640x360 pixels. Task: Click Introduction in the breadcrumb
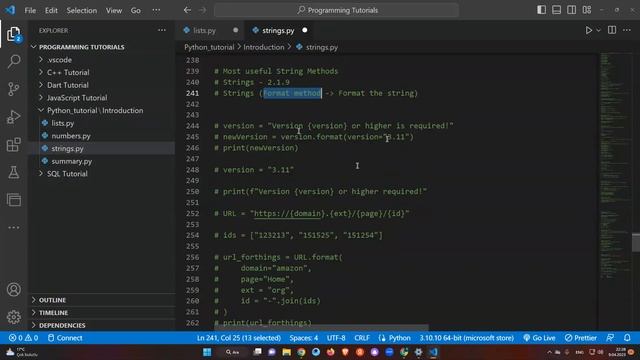pos(264,47)
